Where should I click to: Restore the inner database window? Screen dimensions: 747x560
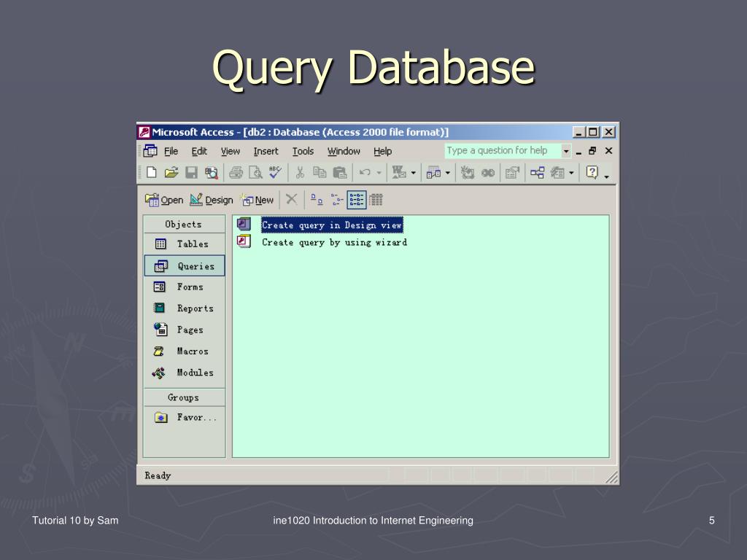click(x=592, y=151)
